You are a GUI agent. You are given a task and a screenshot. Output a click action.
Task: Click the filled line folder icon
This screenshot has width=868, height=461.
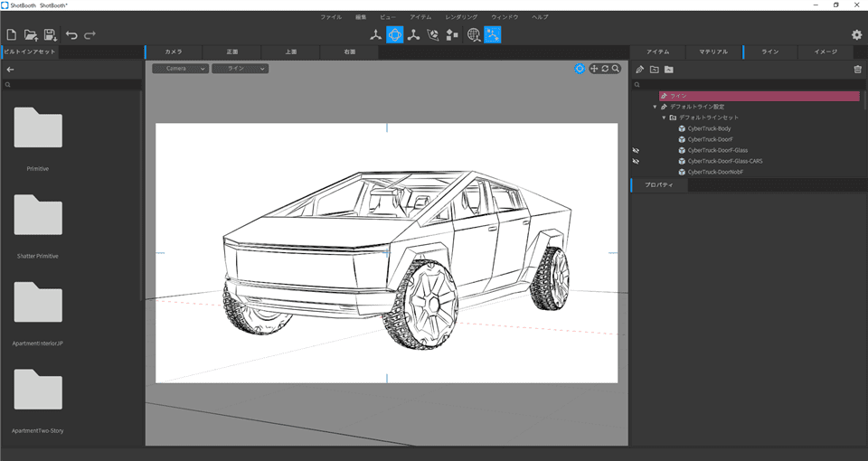coord(669,70)
